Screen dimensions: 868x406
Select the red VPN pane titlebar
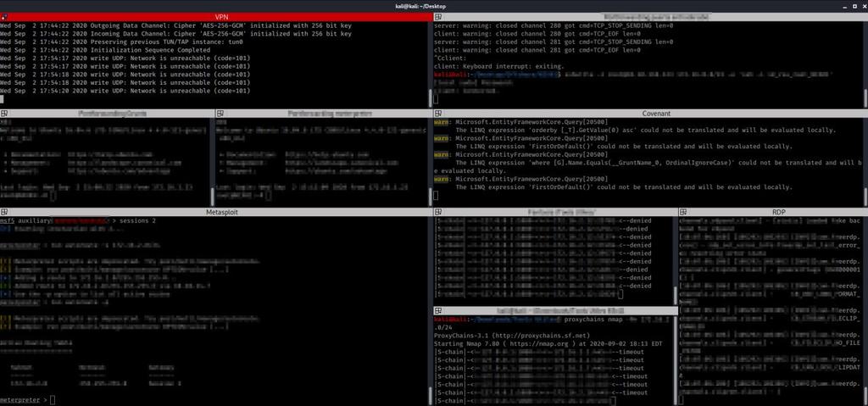[x=216, y=17]
